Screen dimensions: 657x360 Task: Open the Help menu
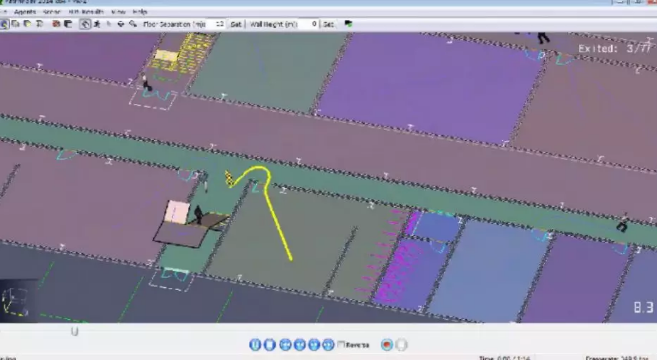[140, 12]
